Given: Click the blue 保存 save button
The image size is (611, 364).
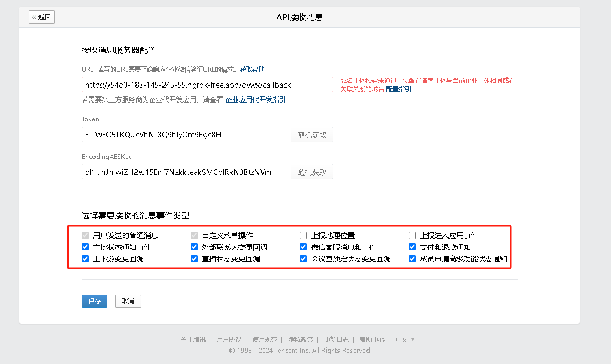Looking at the screenshot, I should 94,301.
